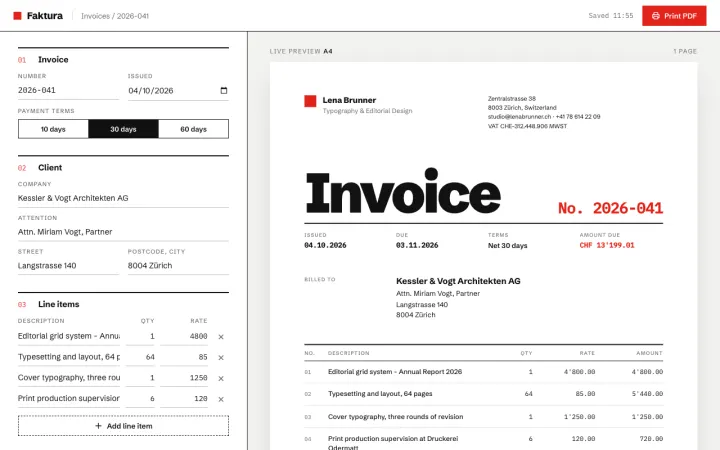The width and height of the screenshot is (720, 450).
Task: Click due date '03.11.2026' in preview
Action: click(x=417, y=246)
